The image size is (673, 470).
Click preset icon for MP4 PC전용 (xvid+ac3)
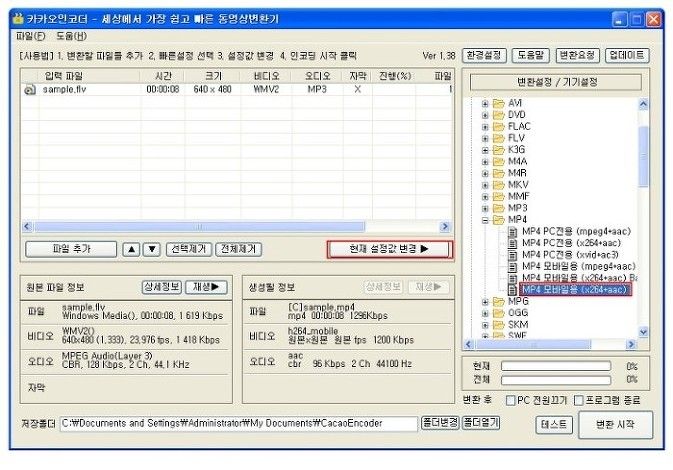[x=512, y=255]
